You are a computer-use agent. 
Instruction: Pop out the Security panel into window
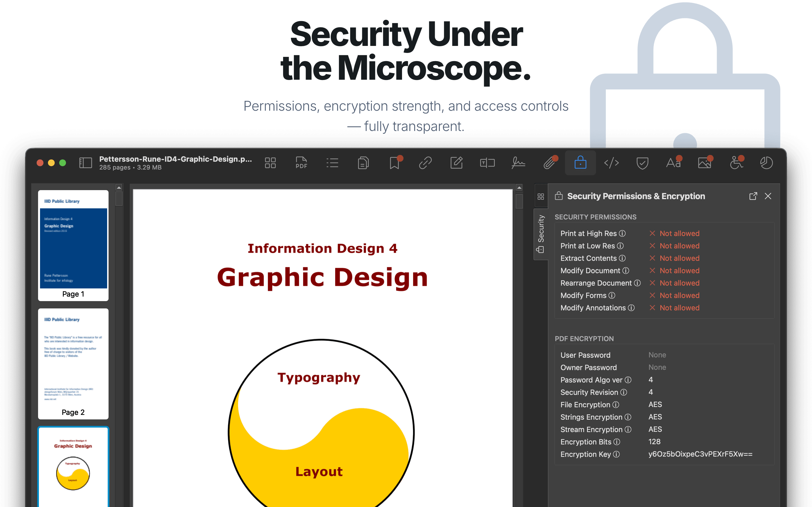tap(753, 196)
